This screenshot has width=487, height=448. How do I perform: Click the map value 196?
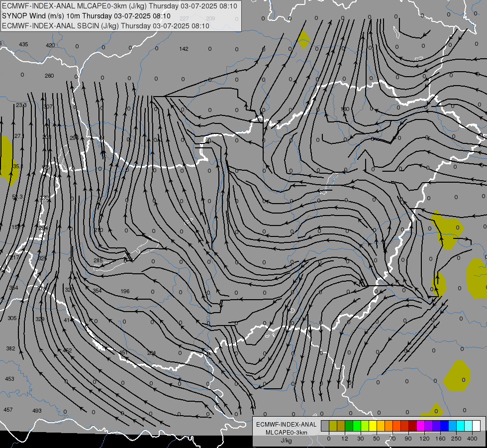125,291
